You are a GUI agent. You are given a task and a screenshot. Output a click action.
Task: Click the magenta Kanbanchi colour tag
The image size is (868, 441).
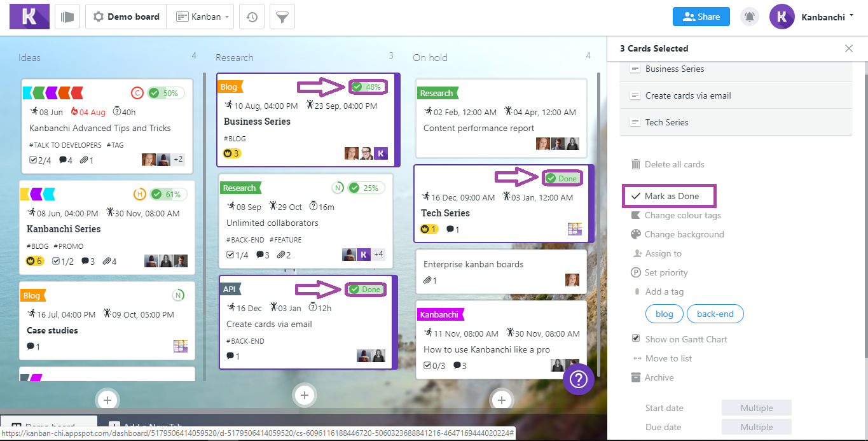(x=440, y=314)
